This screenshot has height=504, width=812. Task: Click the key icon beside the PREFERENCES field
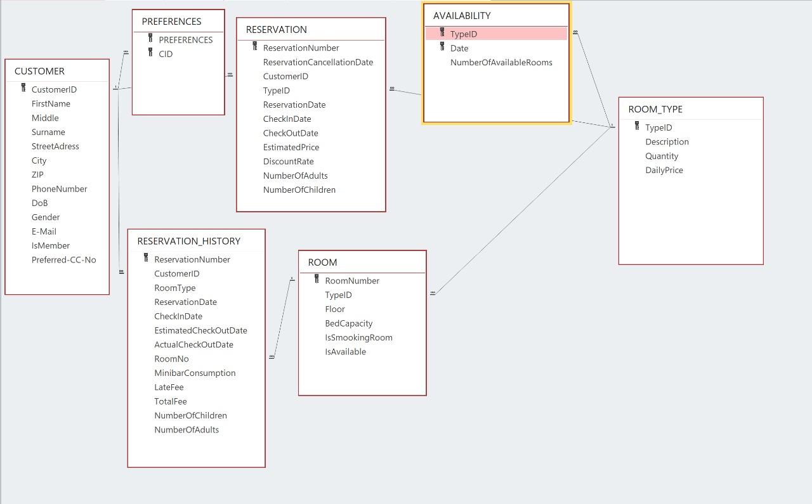tap(151, 39)
